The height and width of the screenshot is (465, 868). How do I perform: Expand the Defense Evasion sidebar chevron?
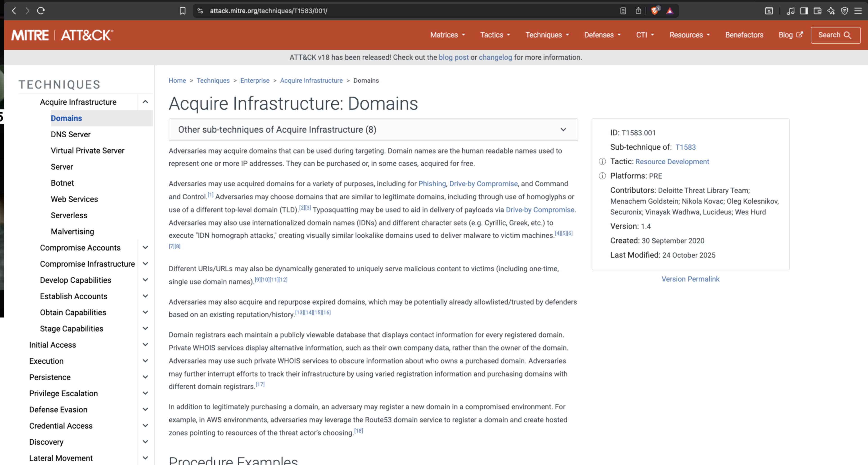[x=145, y=409]
